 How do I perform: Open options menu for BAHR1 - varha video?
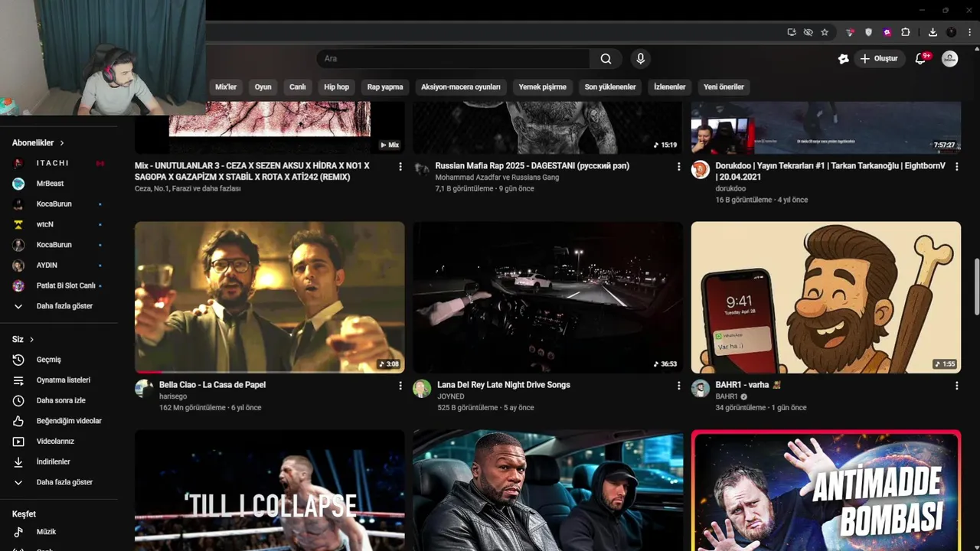coord(956,386)
